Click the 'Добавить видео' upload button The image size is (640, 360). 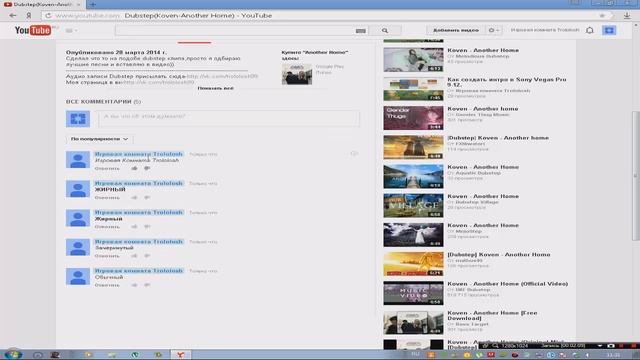(x=456, y=30)
